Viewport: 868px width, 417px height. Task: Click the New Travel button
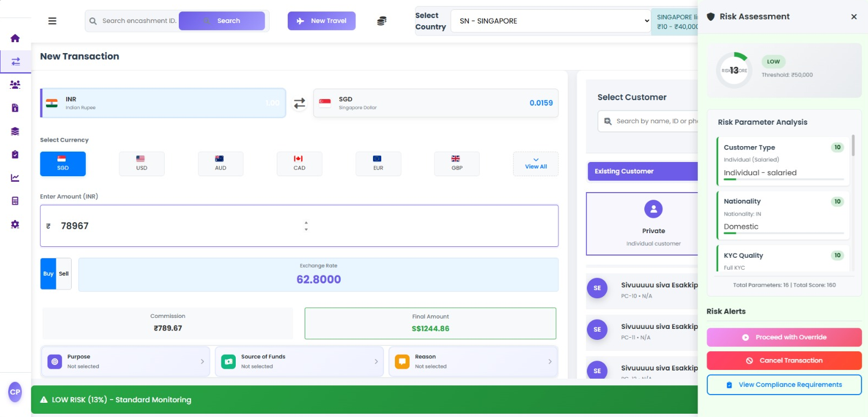[322, 21]
